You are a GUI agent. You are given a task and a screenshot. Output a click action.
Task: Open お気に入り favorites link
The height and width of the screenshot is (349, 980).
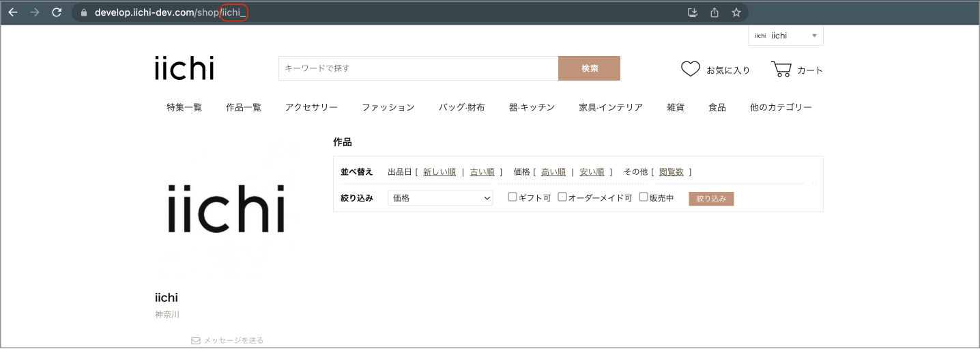[728, 70]
